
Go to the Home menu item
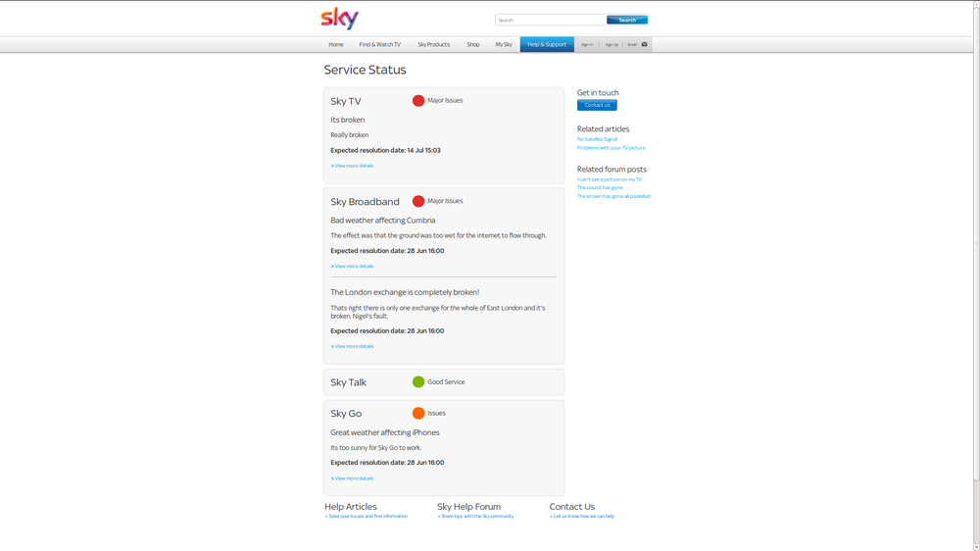(x=336, y=44)
